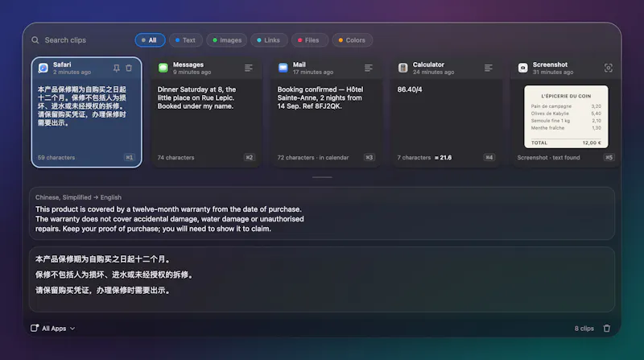The image size is (644, 360).
Task: Click text-type icon on Messages clip
Action: point(249,68)
